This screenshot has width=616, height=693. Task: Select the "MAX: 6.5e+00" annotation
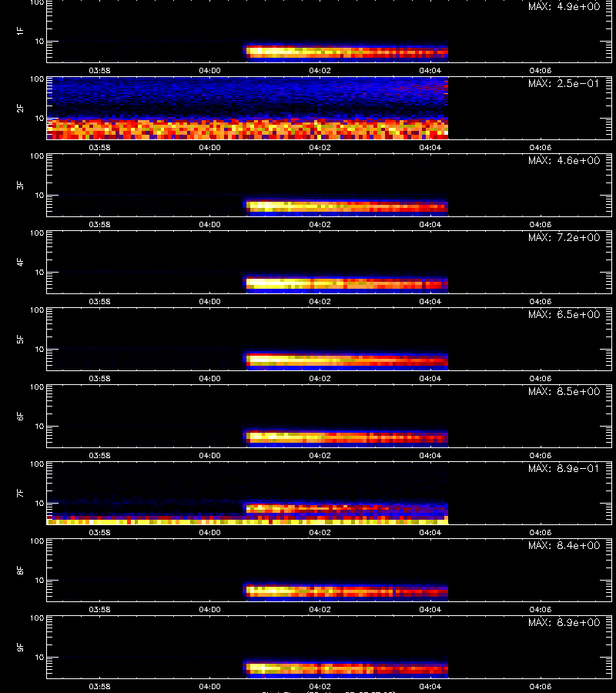(x=564, y=314)
